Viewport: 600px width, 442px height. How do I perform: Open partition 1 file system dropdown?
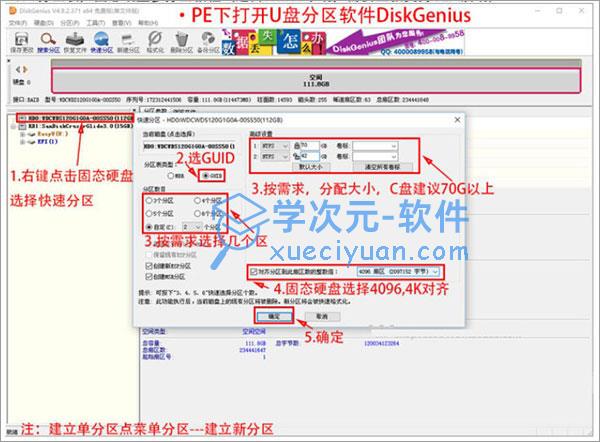point(275,146)
